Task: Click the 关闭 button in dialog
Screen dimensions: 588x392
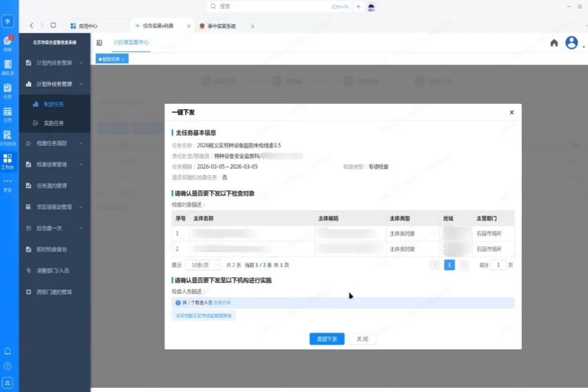Action: point(362,339)
